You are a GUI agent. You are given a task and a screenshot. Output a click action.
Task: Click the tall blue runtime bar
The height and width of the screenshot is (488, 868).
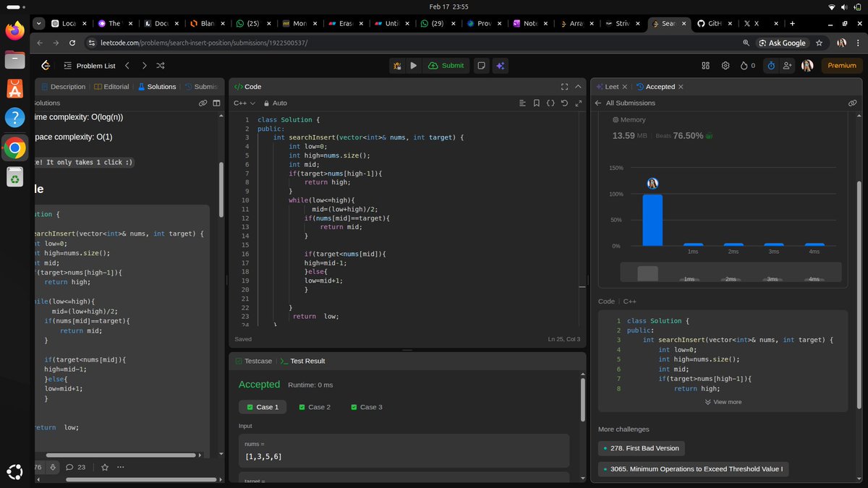tap(652, 221)
